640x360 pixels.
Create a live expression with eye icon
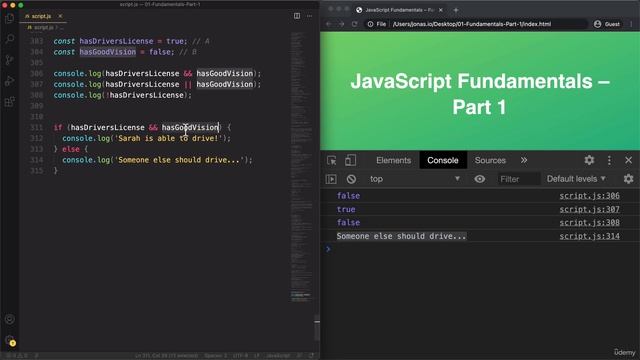pos(480,179)
